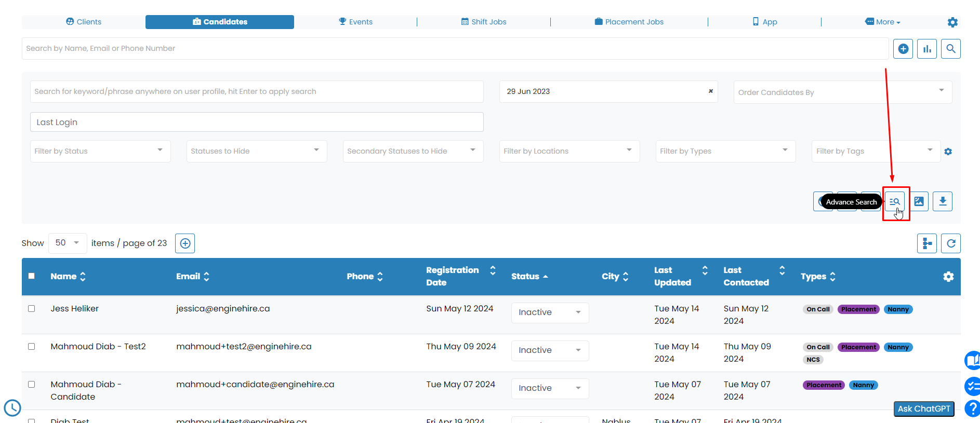Toggle the select-all checkbox in table header
The width and height of the screenshot is (980, 423).
click(x=32, y=276)
